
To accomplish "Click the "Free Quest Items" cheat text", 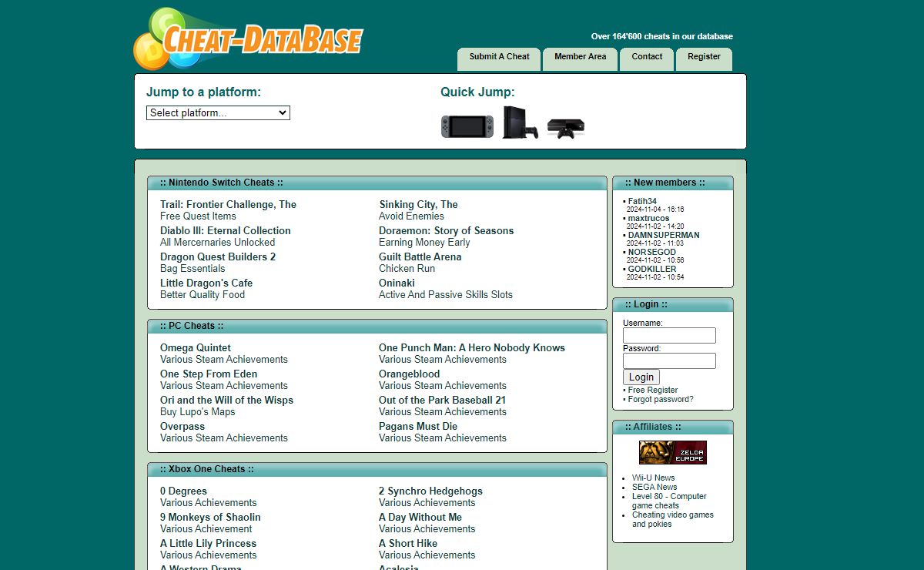I will [198, 216].
